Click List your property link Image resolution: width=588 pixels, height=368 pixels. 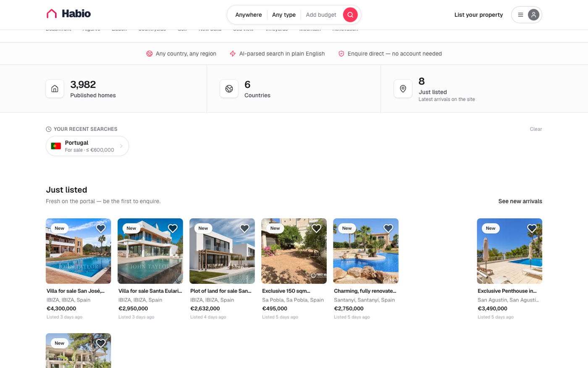coord(478,15)
